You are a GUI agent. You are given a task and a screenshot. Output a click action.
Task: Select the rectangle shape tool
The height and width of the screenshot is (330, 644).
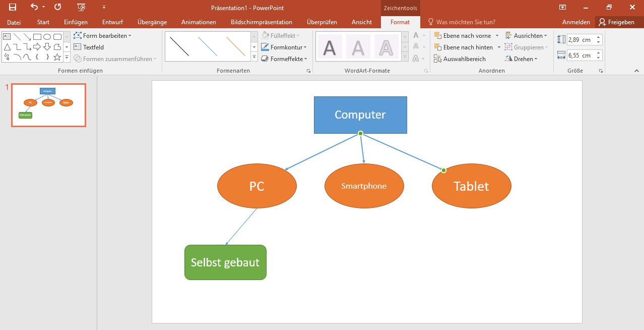pos(37,36)
